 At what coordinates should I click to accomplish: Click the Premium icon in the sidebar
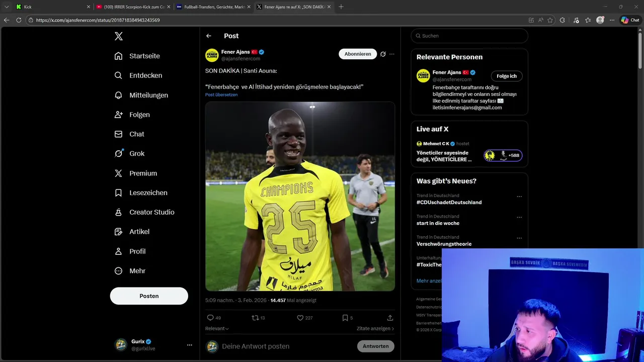[118, 173]
